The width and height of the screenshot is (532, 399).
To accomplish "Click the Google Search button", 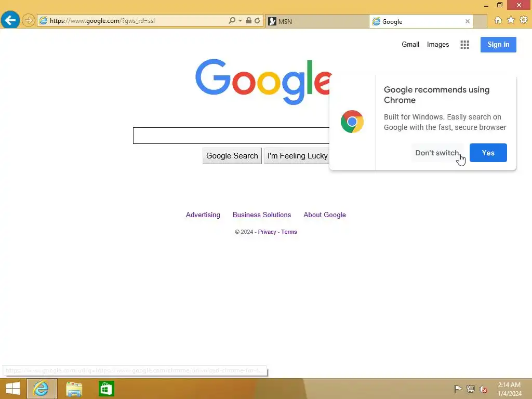I will 232,156.
